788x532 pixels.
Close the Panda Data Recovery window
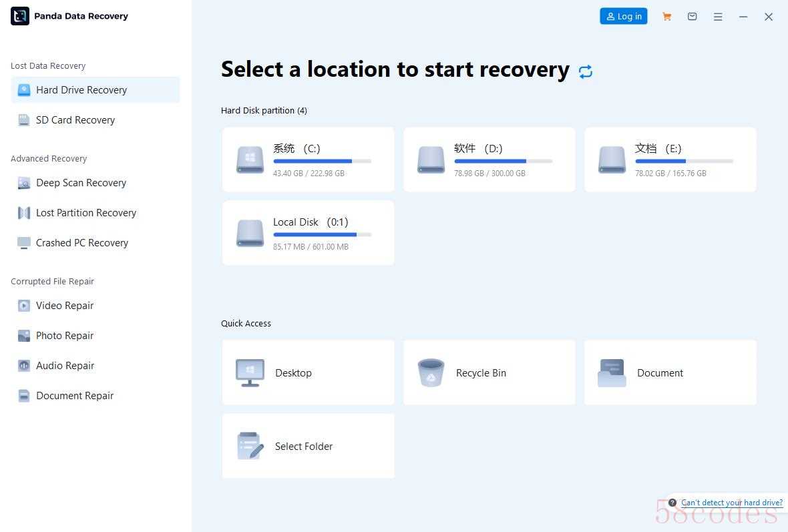point(769,17)
